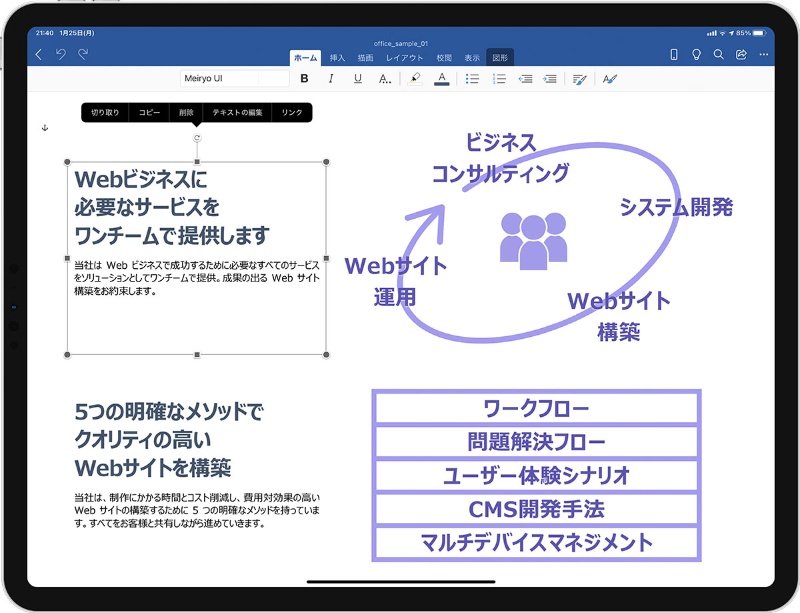Tap the back chevron to close document
The width and height of the screenshot is (800, 613).
click(x=39, y=54)
